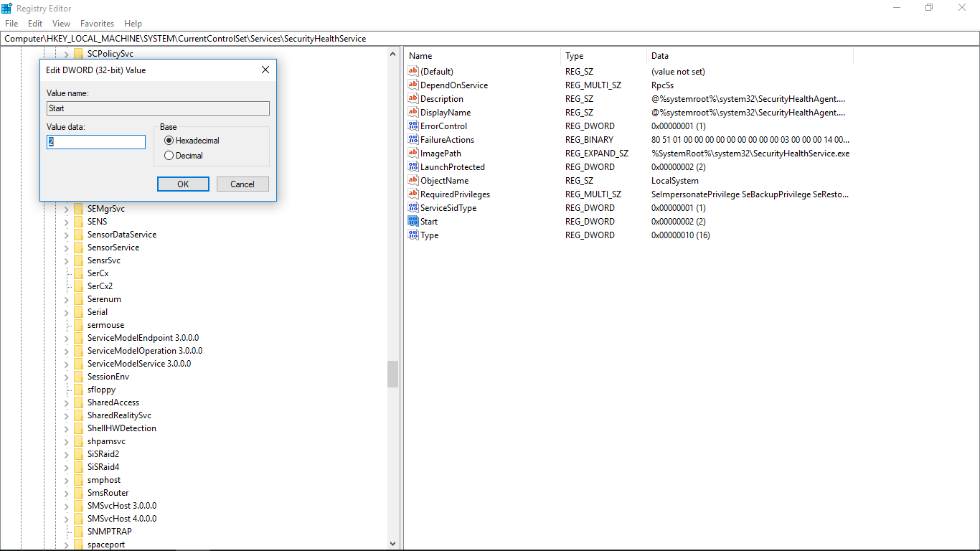Click the icon beside RequiredPrivileges value
Screen dimensions: 980x551
[413, 194]
